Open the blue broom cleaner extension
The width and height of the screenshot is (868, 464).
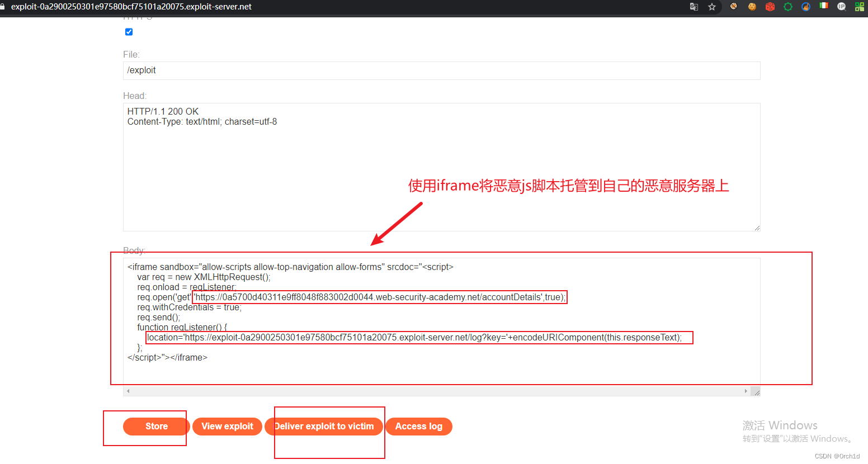(806, 7)
